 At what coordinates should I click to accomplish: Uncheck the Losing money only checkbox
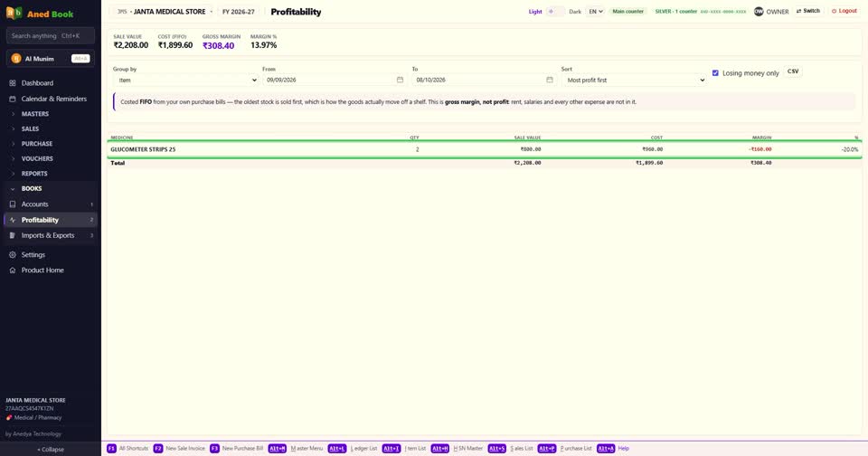pyautogui.click(x=715, y=73)
